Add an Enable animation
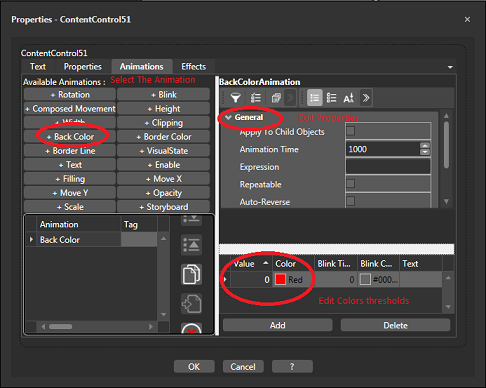The image size is (486, 388). pyautogui.click(x=163, y=165)
